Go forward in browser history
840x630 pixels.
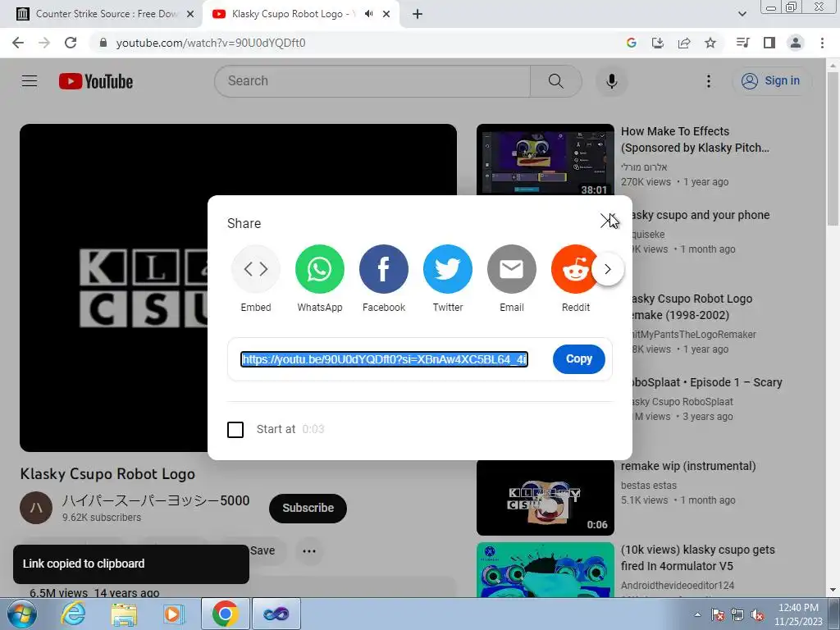(x=44, y=43)
